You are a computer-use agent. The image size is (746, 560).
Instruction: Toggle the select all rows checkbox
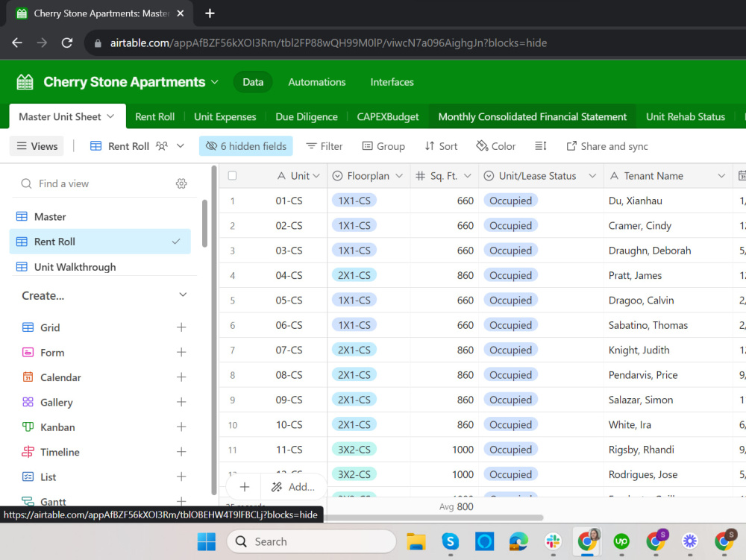[x=232, y=176]
